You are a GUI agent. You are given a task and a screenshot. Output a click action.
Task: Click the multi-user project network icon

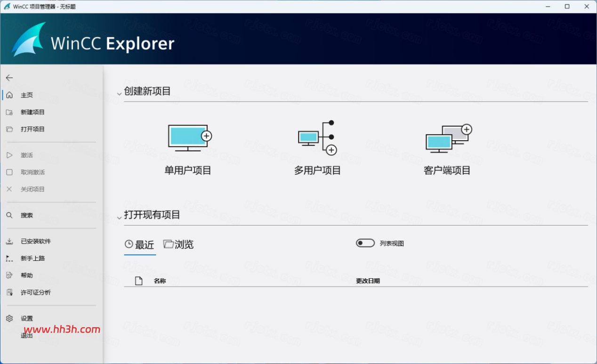(318, 137)
